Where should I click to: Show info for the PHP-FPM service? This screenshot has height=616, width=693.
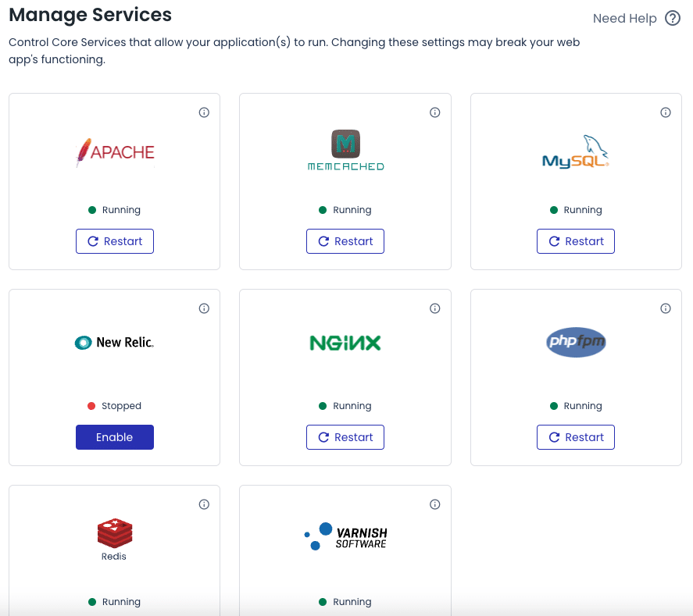coord(666,308)
